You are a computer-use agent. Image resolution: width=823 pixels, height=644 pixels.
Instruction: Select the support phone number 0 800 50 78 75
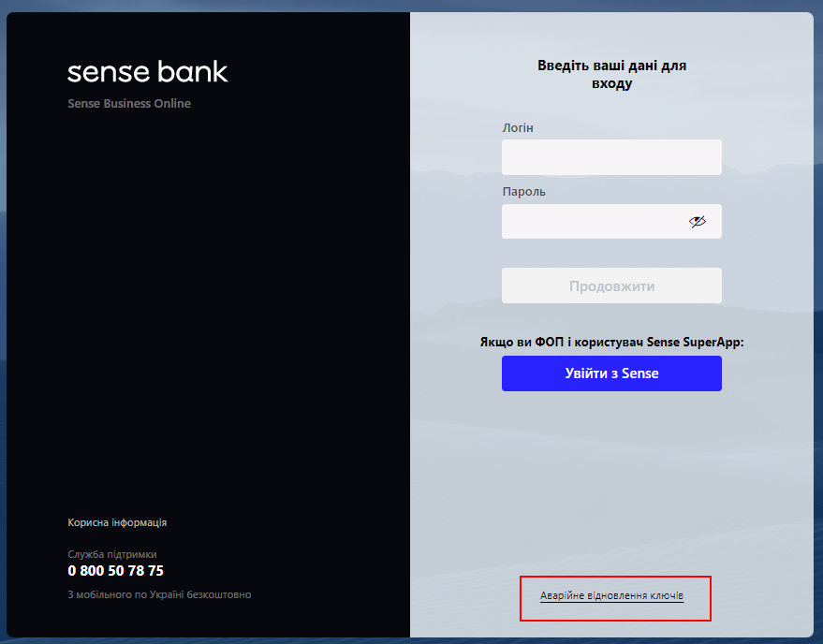click(x=115, y=570)
